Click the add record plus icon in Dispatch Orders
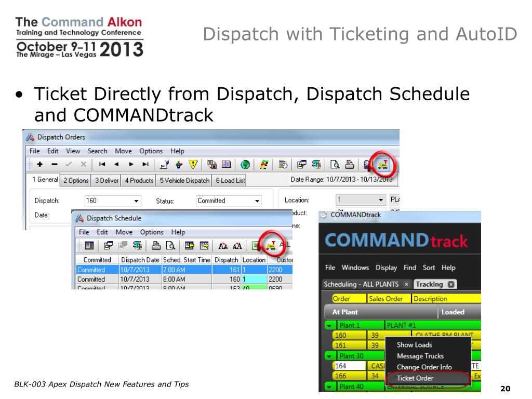The height and width of the screenshot is (399, 532). [39, 165]
